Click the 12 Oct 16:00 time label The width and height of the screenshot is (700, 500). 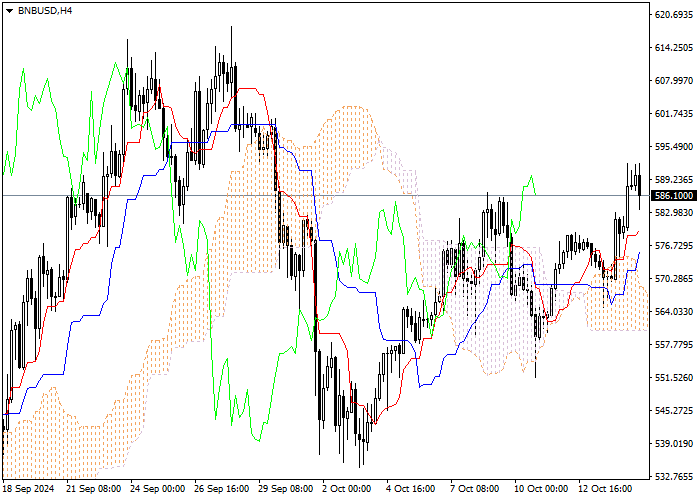(x=605, y=489)
